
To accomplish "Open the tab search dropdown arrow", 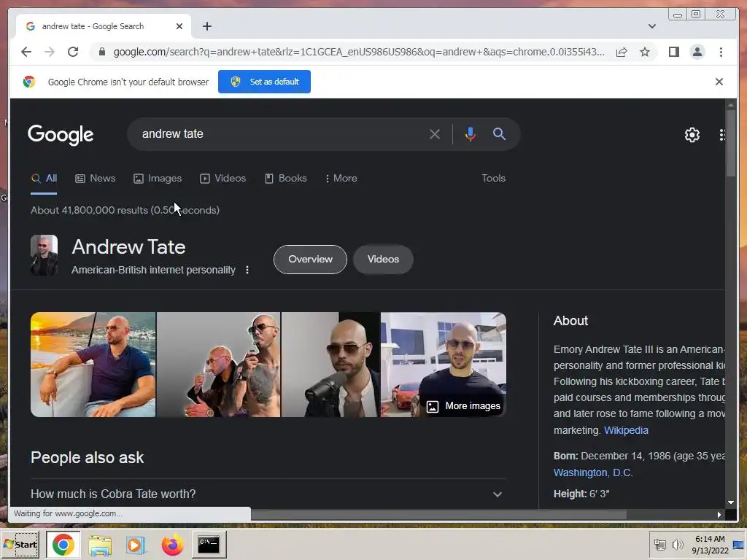I will [x=651, y=26].
